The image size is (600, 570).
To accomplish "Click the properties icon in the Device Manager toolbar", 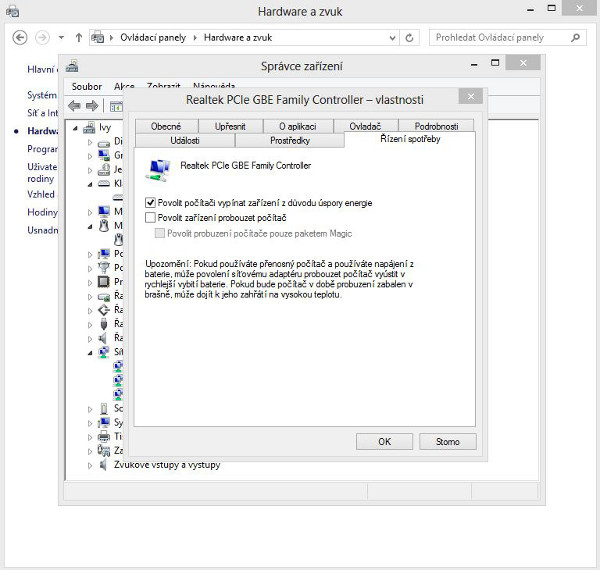I will (x=116, y=107).
